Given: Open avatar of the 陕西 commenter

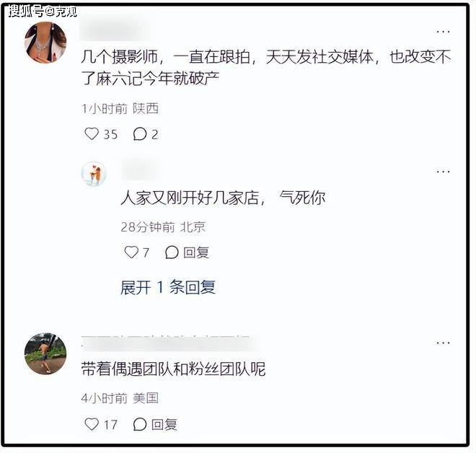Looking at the screenshot, I should (45, 43).
